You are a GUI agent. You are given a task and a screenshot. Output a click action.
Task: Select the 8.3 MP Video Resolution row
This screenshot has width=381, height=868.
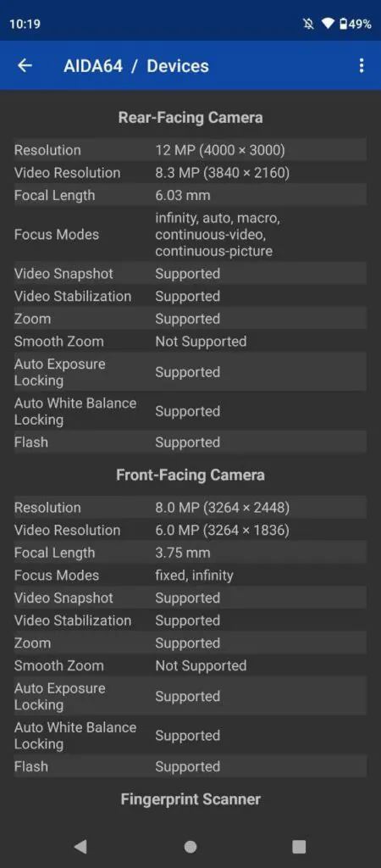click(x=190, y=173)
